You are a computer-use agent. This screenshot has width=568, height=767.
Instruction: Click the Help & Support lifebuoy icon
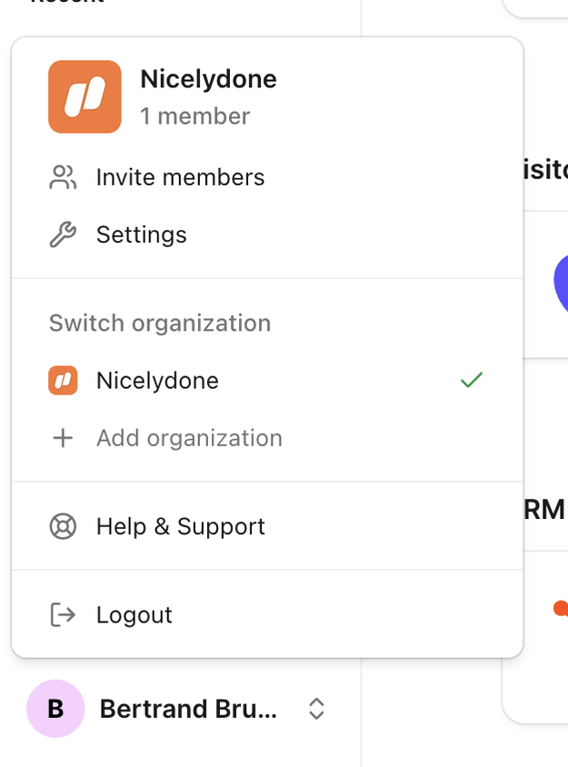click(63, 526)
